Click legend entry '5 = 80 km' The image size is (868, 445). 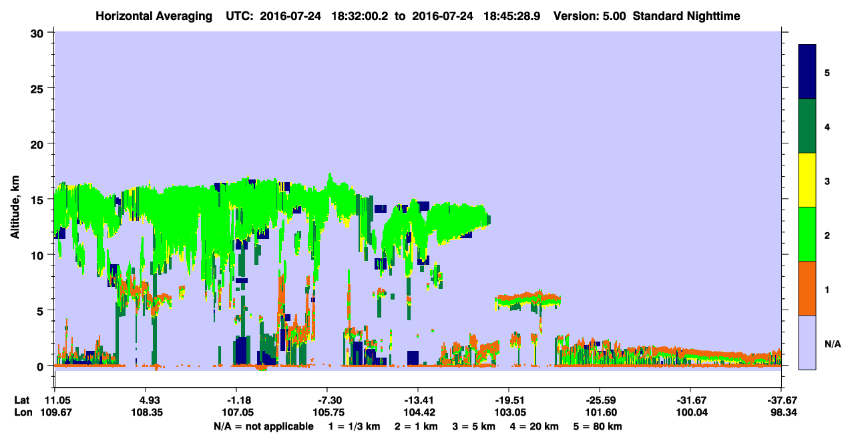point(598,426)
